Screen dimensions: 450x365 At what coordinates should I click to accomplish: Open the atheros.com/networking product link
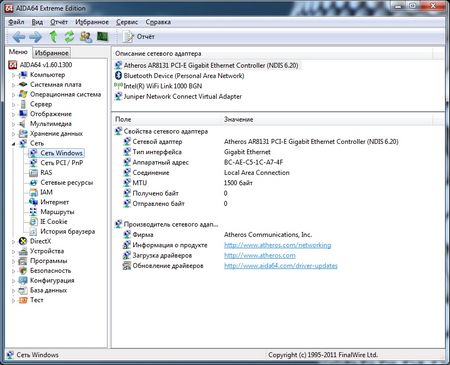[x=277, y=245]
